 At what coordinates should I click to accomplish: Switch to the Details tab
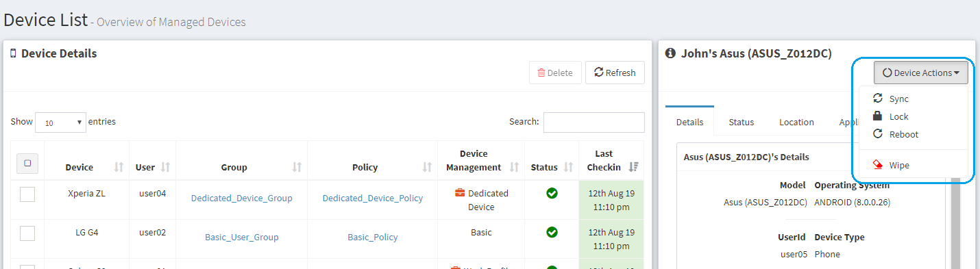(689, 122)
